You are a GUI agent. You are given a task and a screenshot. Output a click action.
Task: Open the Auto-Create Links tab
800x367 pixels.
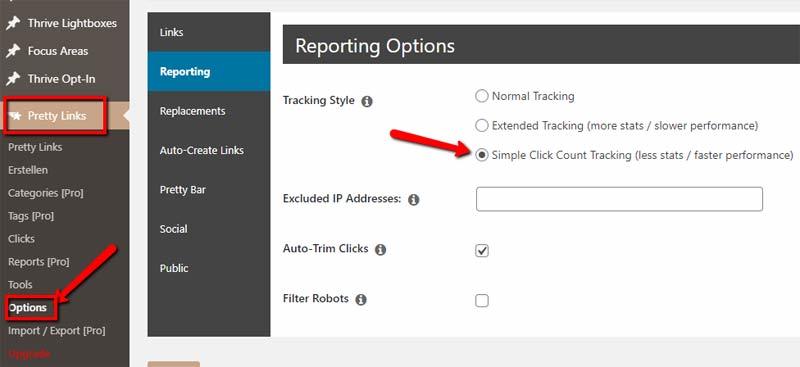pyautogui.click(x=209, y=150)
